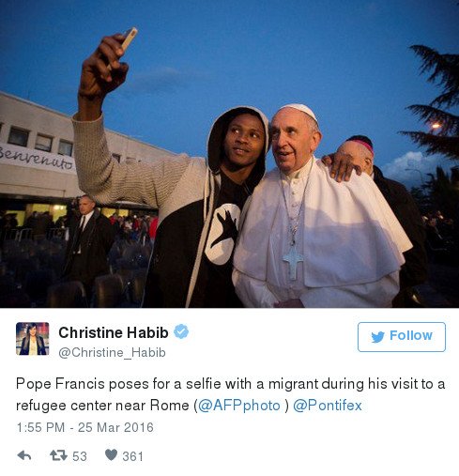Open the @Christine_Habib handle link
The height and width of the screenshot is (476, 459).
tap(112, 352)
